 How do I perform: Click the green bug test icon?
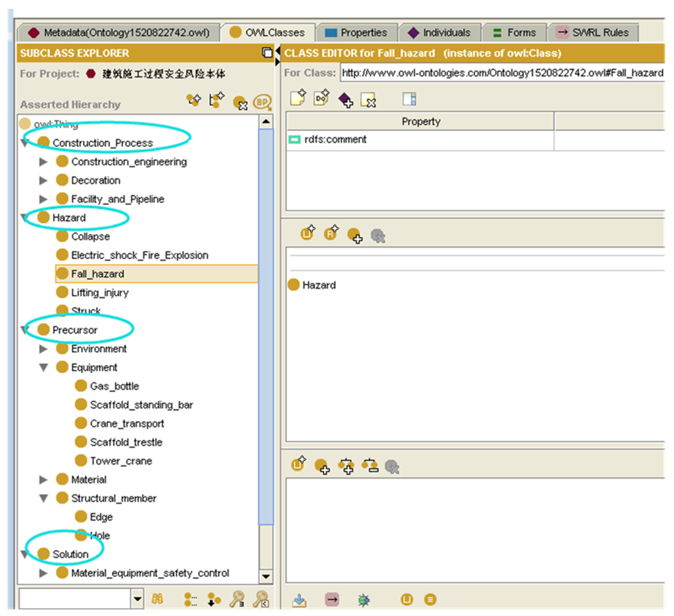pyautogui.click(x=364, y=600)
